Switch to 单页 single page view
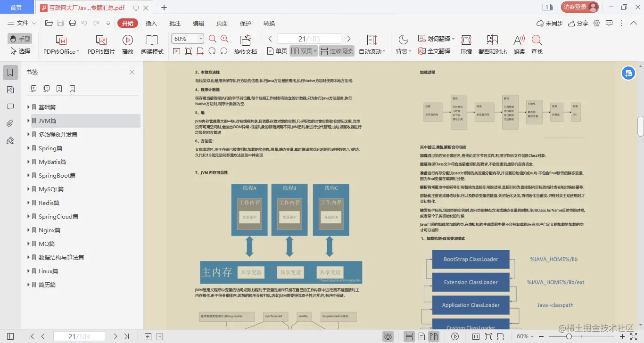Image resolution: width=644 pixels, height=343 pixels. pos(277,51)
